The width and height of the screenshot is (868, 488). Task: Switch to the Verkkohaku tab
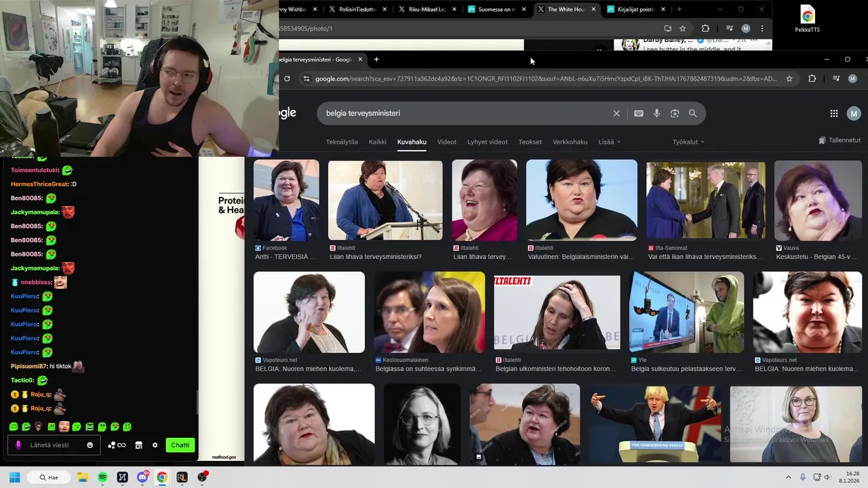570,142
